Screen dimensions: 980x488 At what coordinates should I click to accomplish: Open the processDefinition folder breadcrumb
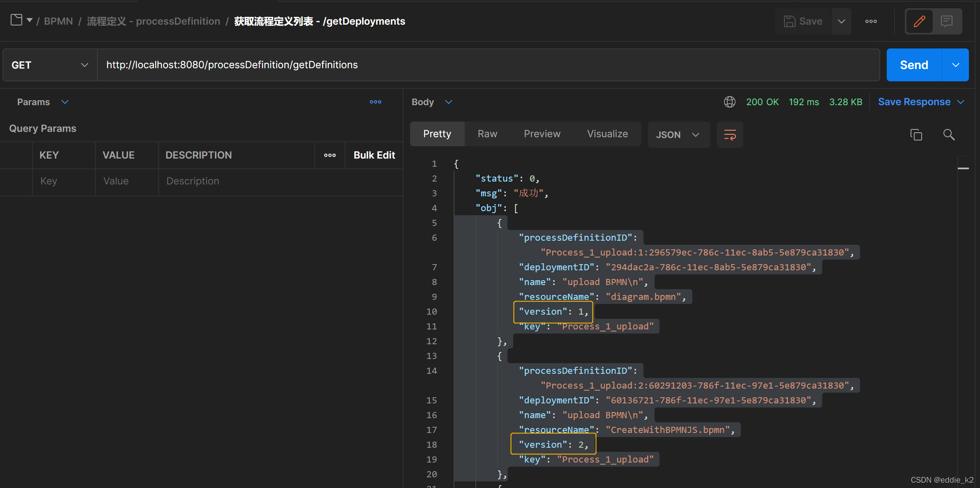coord(154,21)
